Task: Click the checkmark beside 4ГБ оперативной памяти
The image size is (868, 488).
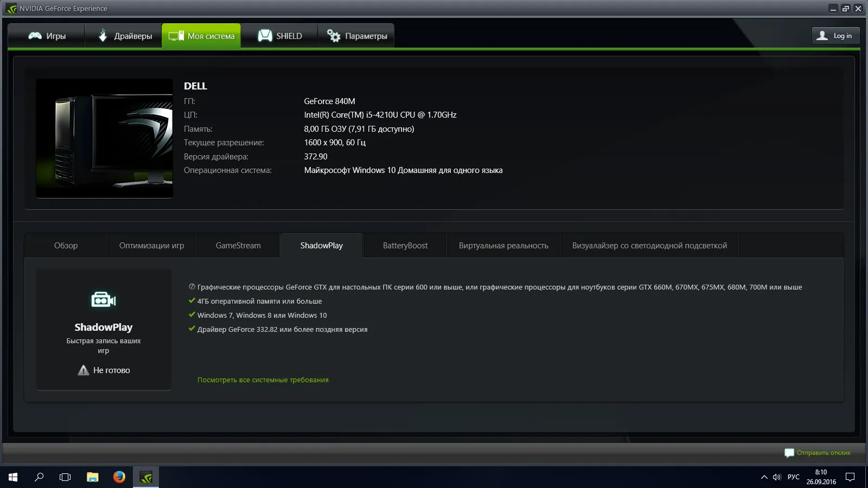Action: tap(192, 300)
